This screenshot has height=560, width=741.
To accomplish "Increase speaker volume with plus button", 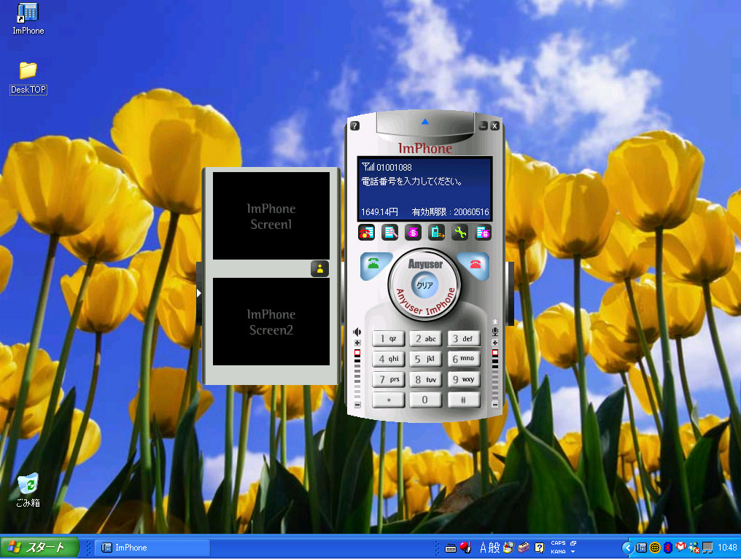I will click(x=357, y=343).
